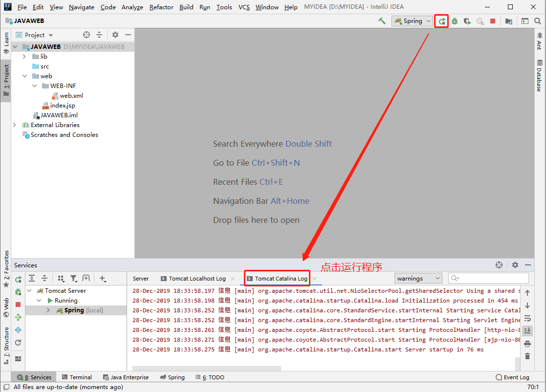The width and height of the screenshot is (546, 392).
Task: Open the 6: TODO tool window
Action: tap(210, 377)
